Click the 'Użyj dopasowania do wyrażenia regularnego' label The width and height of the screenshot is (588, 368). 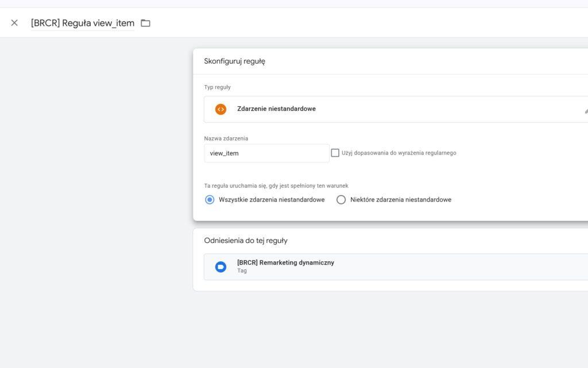(399, 153)
